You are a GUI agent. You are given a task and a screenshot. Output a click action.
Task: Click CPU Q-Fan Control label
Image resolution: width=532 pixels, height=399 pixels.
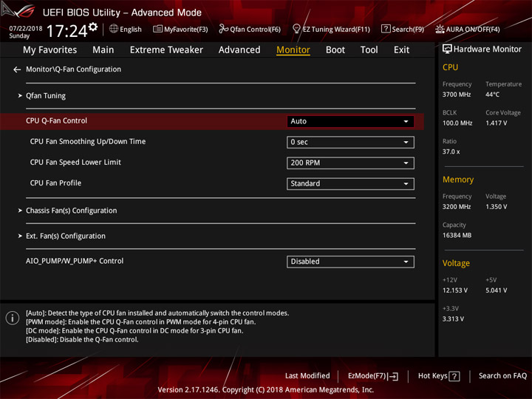click(56, 120)
